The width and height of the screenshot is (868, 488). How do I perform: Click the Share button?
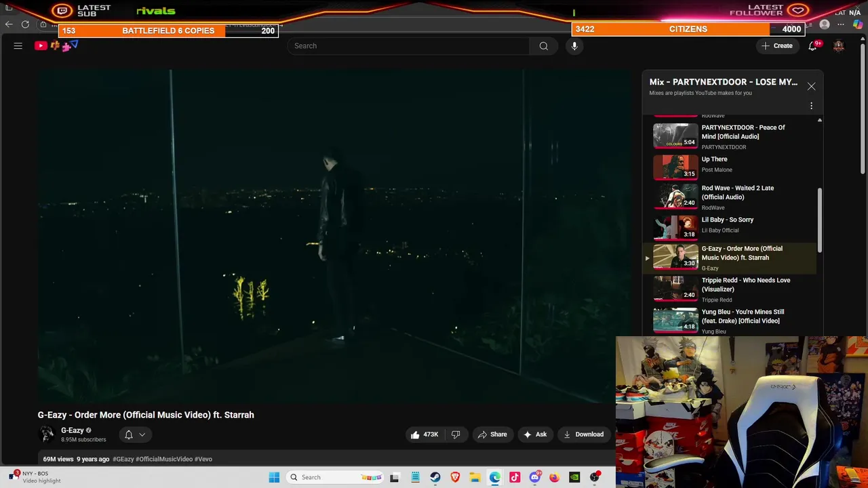tap(492, 434)
